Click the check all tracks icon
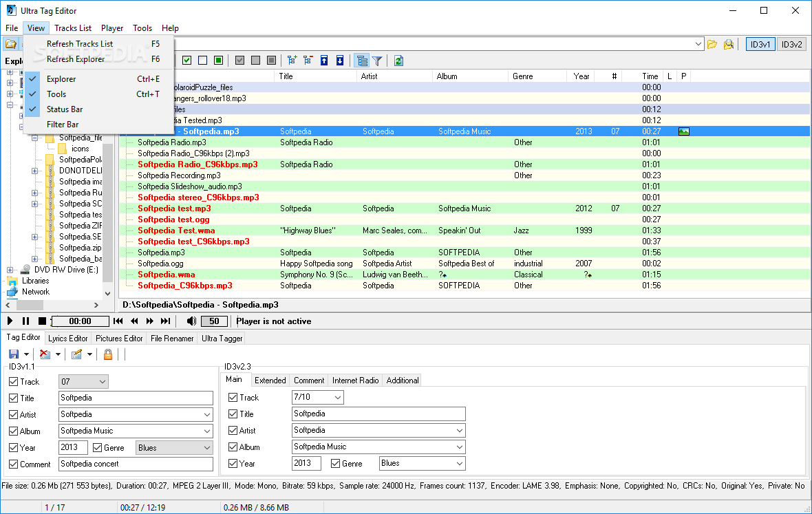Viewport: 812px width, 514px height. tap(187, 61)
